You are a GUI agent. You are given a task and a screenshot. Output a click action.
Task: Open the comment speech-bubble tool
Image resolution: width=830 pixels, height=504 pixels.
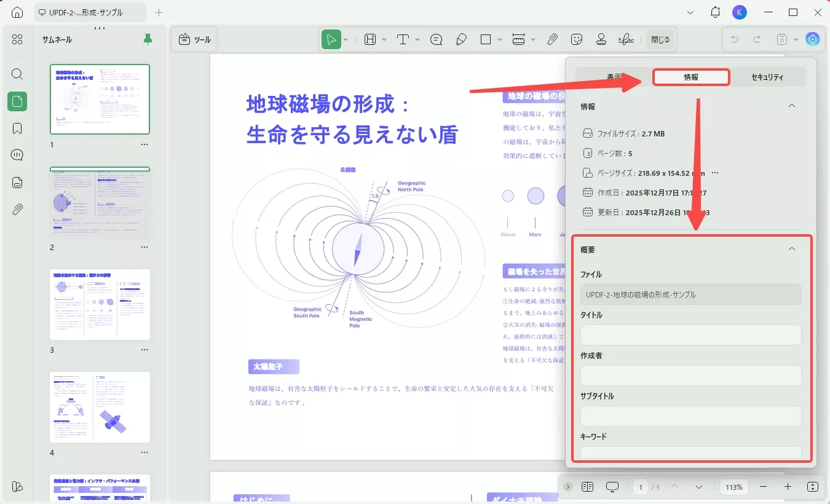tap(436, 39)
